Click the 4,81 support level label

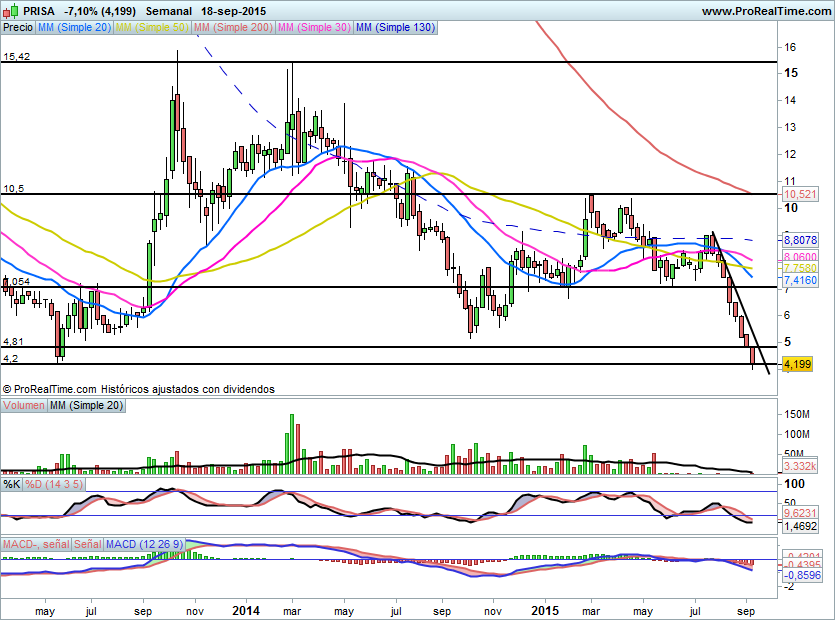pyautogui.click(x=13, y=341)
